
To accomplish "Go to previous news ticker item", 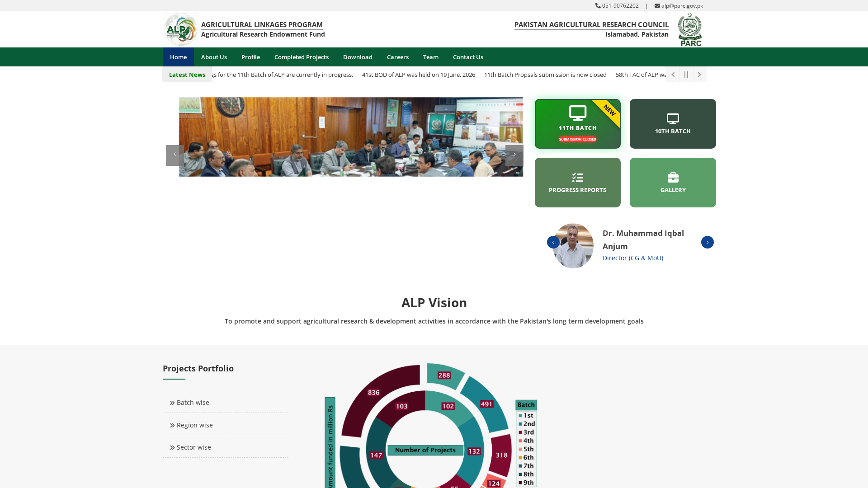I will click(673, 75).
